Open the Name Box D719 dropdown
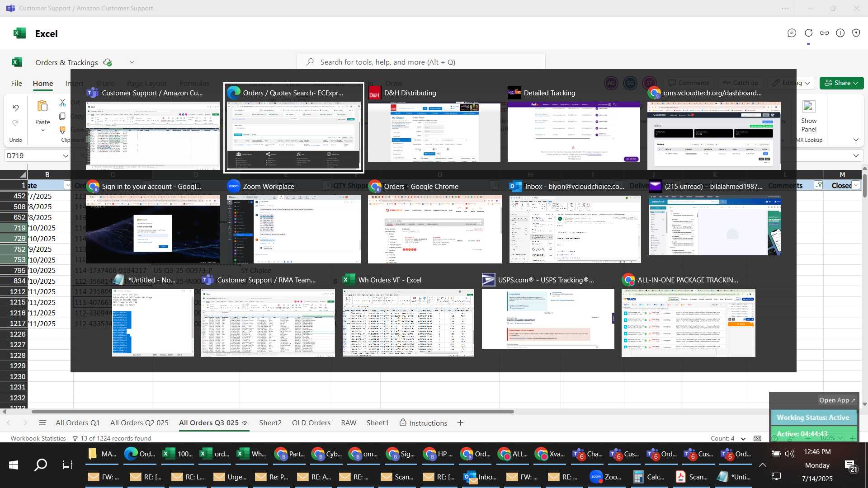The height and width of the screenshot is (488, 868). 65,156
